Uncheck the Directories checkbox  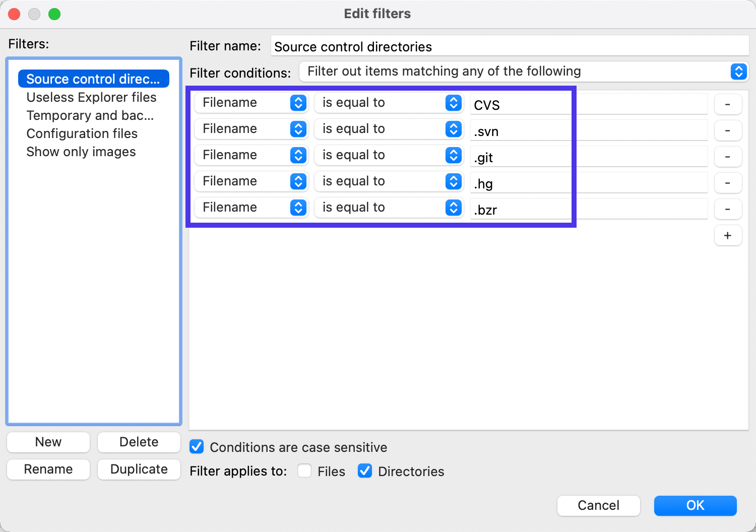click(365, 471)
